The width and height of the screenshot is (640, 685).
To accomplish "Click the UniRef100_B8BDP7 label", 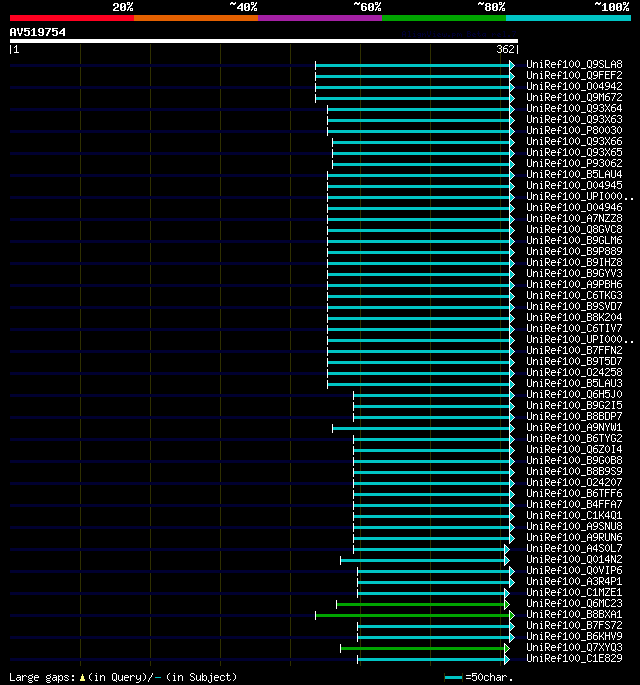I will [574, 416].
